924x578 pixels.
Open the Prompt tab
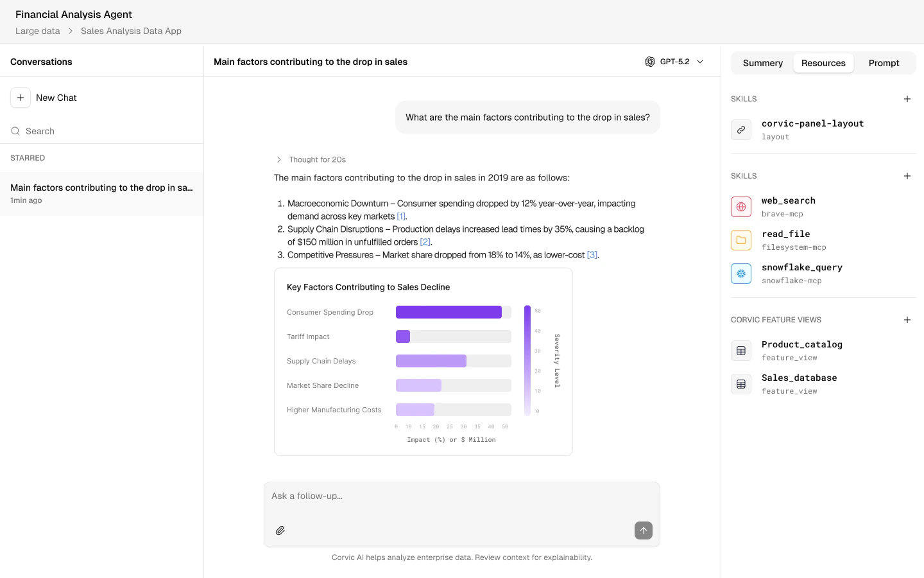pyautogui.click(x=884, y=63)
